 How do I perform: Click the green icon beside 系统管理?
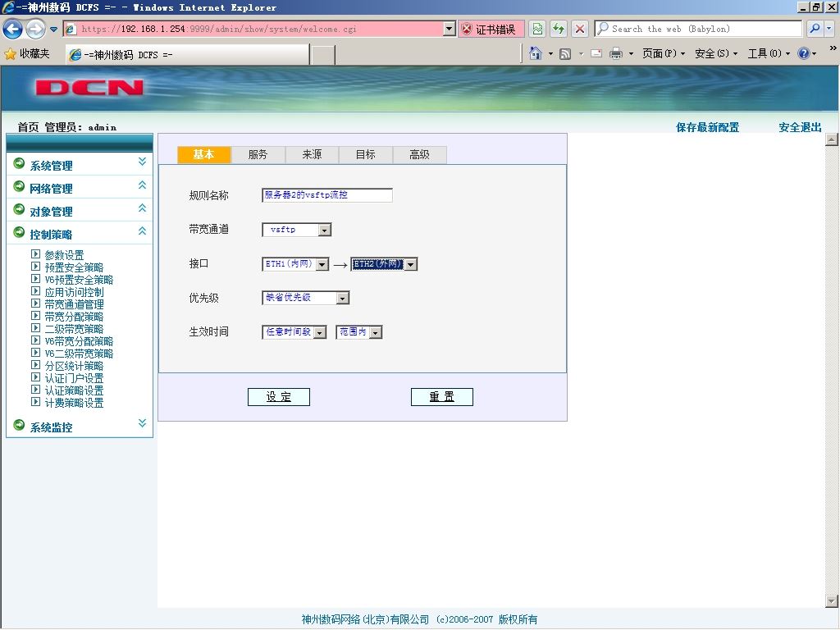(20, 163)
